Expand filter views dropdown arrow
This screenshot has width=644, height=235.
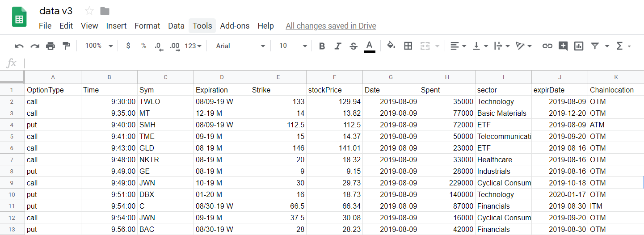607,46
